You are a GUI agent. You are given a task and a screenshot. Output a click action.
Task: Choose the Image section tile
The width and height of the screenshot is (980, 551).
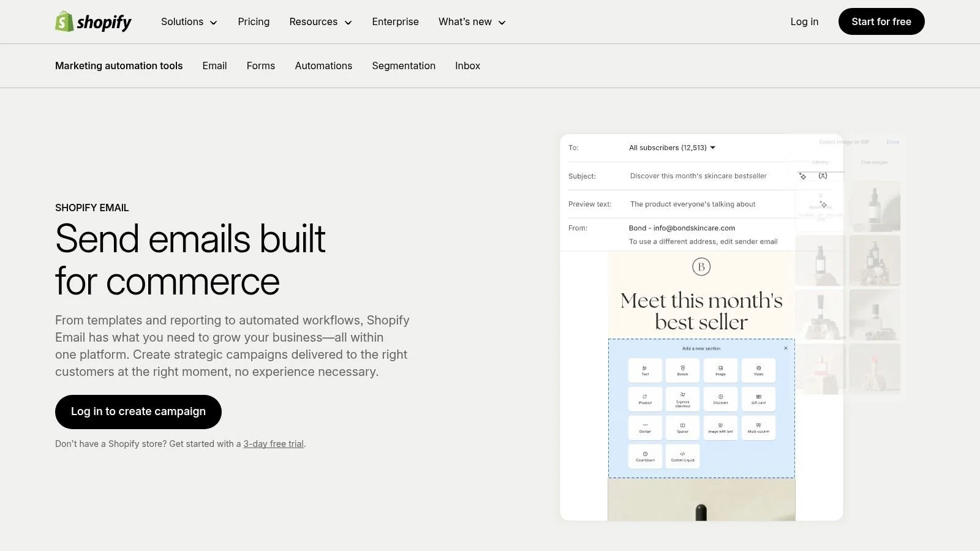(720, 370)
